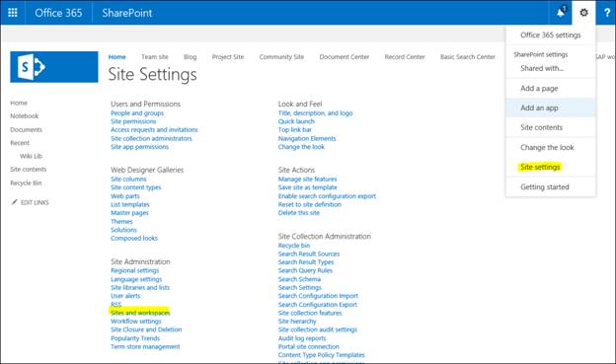Open Wiki Lib under Recent
The width and height of the screenshot is (616, 364).
[31, 156]
